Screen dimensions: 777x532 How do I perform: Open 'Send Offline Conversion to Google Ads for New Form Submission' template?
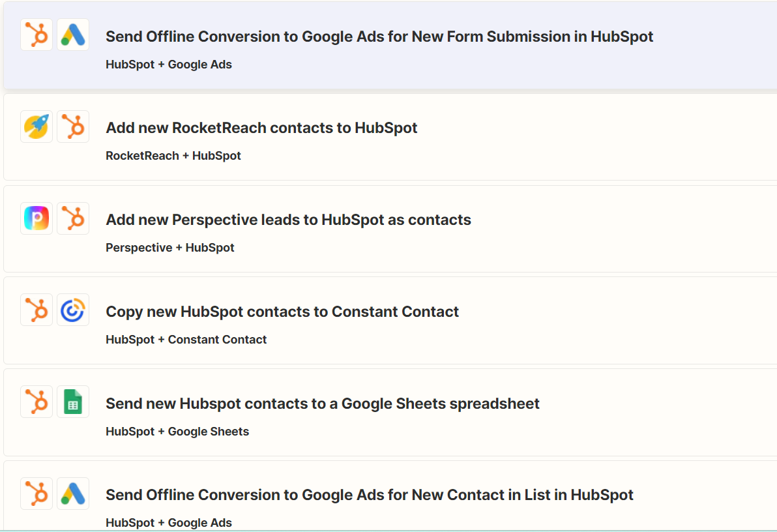[379, 37]
